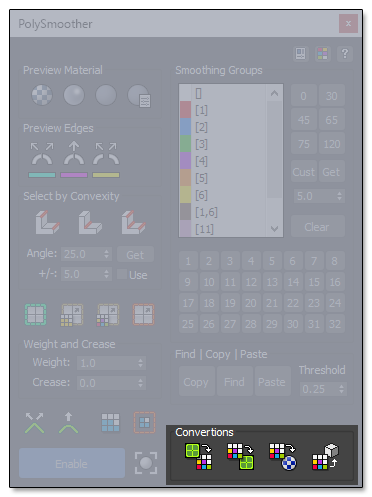Click the smoothing groups to material IDs icon
372x497 pixels.
tap(283, 456)
